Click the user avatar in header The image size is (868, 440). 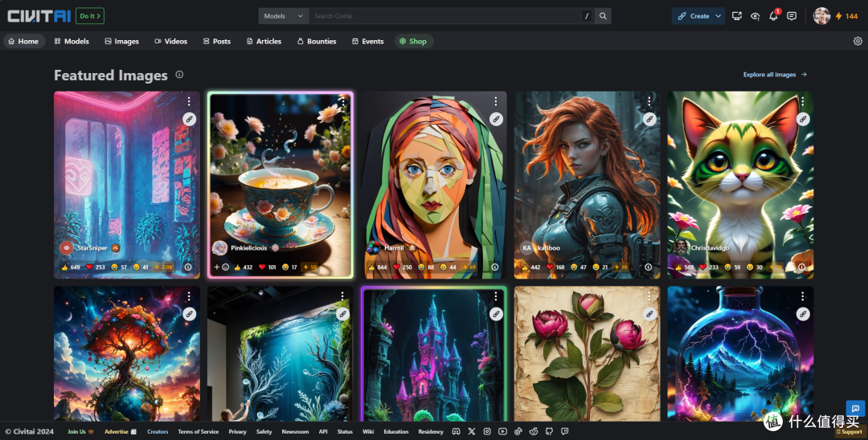821,16
